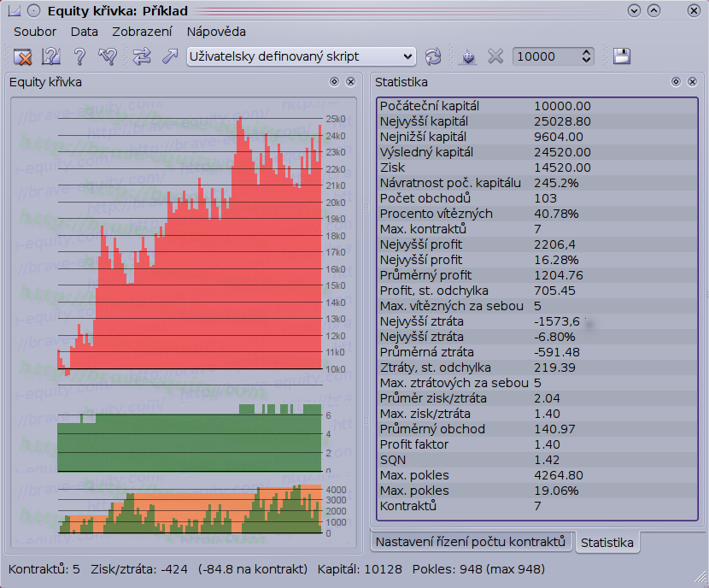
Task: Click the swap arrows toolbar icon
Action: point(141,56)
